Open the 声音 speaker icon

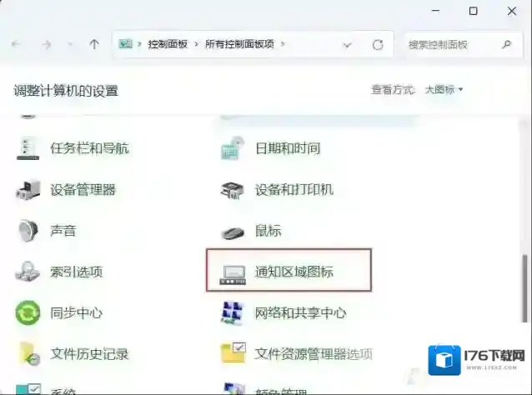(28, 231)
